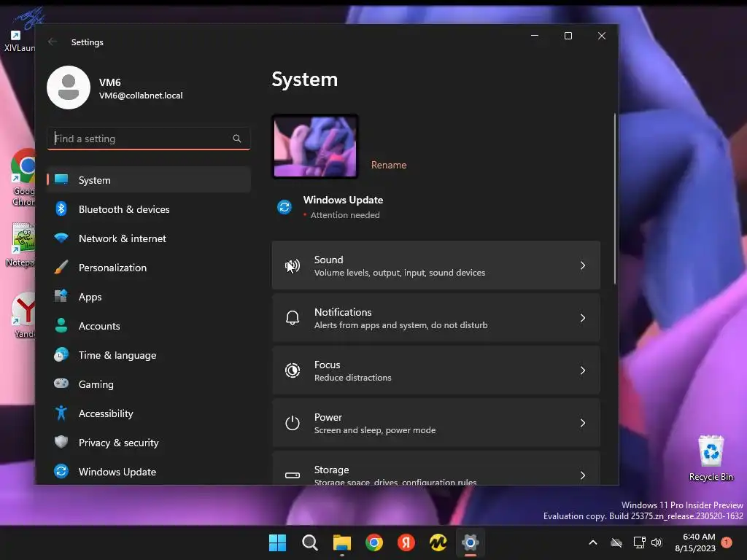Go to Bluetooth & devices
Image resolution: width=747 pixels, height=560 pixels.
coord(149,209)
